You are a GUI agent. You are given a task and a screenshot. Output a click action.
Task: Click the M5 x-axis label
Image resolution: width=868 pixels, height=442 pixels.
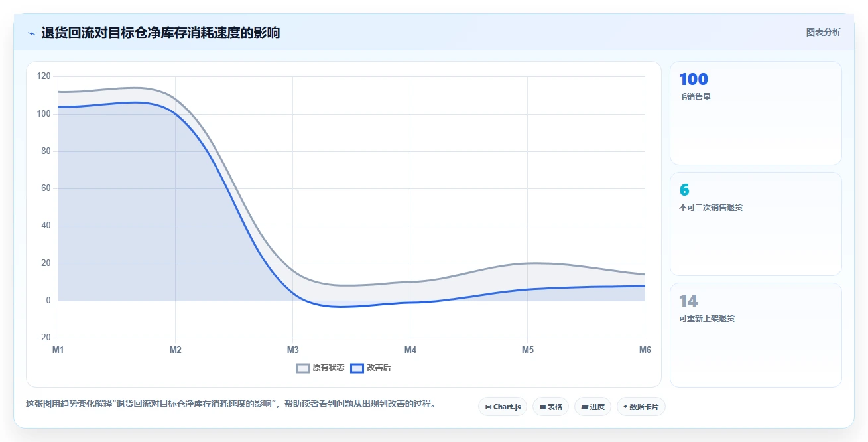527,350
